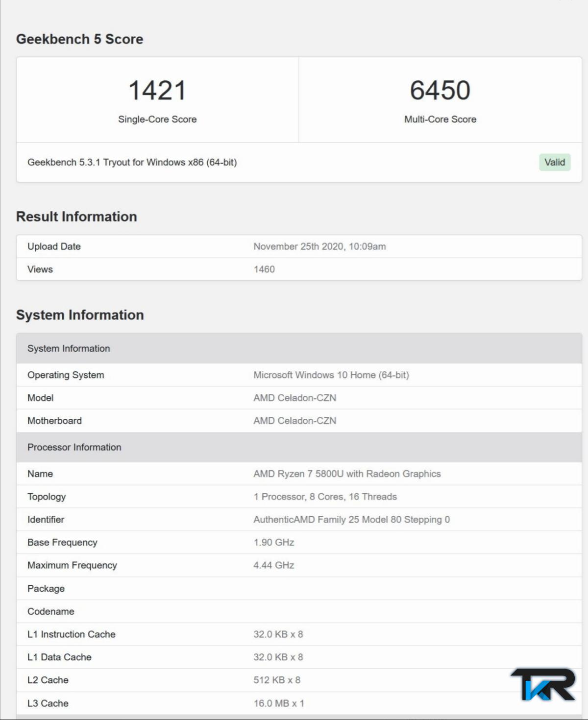Screen dimensions: 588x720
Task: Click the Motherboard row label
Action: pyautogui.click(x=54, y=421)
